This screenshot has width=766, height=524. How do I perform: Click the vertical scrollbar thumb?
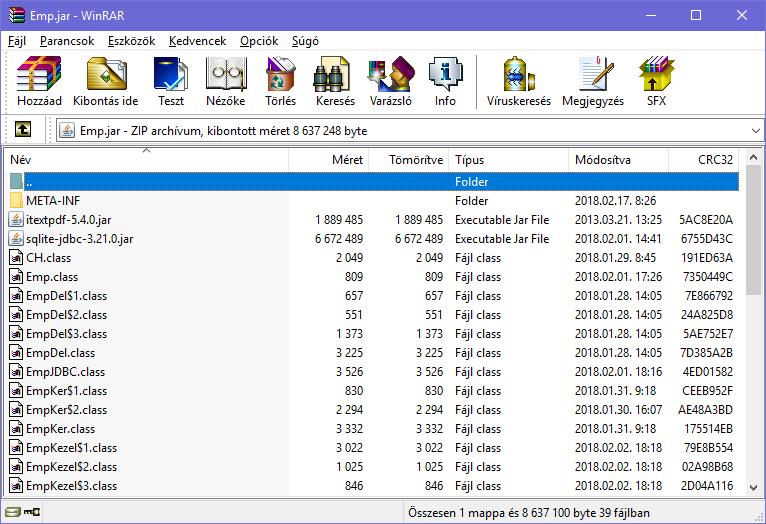tap(753, 230)
